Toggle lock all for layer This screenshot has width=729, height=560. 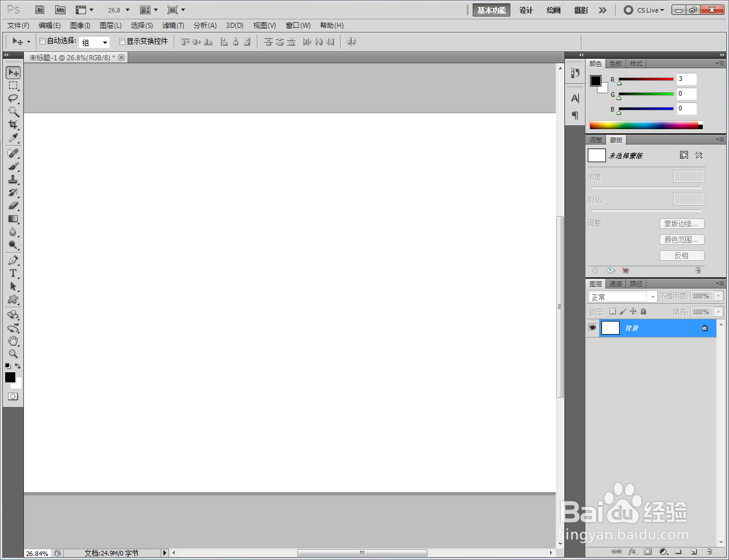[x=643, y=311]
